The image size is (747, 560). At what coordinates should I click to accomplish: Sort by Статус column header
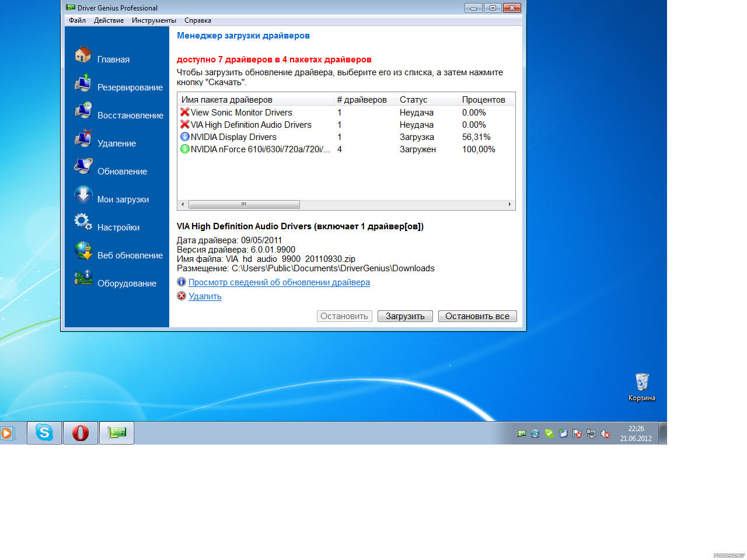[x=427, y=99]
